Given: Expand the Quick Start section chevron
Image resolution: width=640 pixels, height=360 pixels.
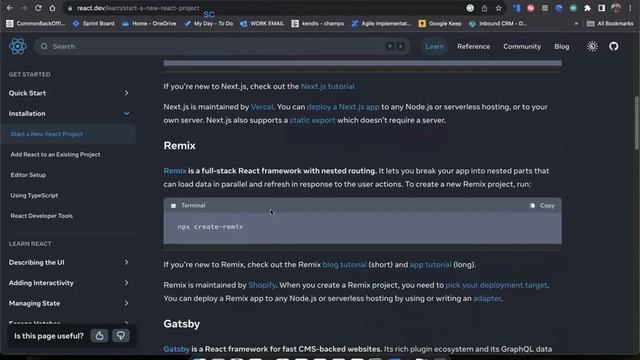Looking at the screenshot, I should (126, 93).
